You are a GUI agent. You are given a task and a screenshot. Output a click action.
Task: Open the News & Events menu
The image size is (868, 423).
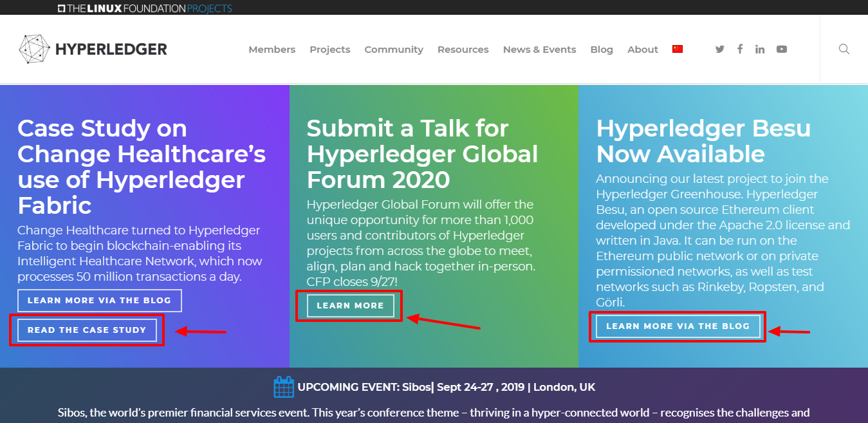point(539,50)
